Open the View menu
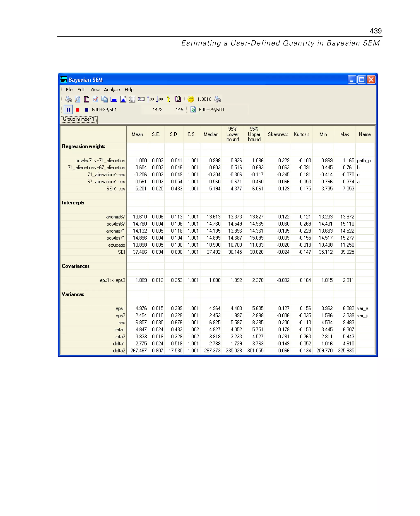 coord(95,90)
